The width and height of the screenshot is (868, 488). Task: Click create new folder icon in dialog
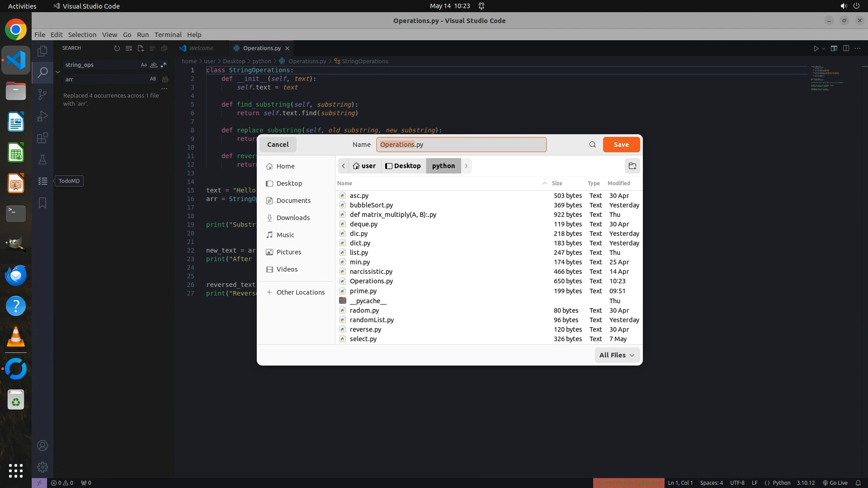pyautogui.click(x=632, y=166)
